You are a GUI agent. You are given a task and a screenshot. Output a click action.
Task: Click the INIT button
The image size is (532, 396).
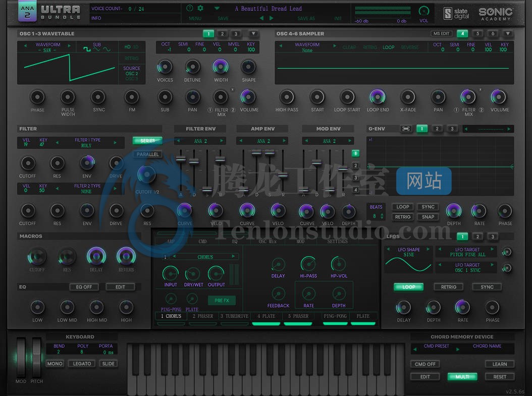pos(338,18)
